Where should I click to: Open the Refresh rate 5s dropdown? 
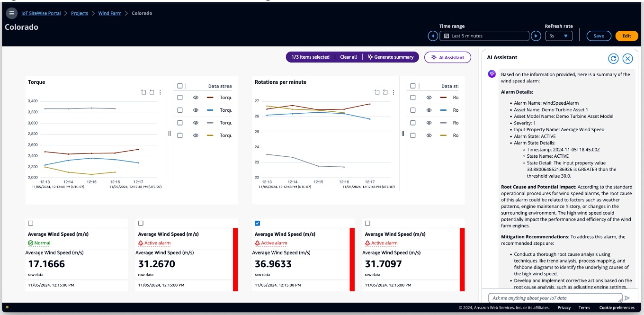coord(559,36)
